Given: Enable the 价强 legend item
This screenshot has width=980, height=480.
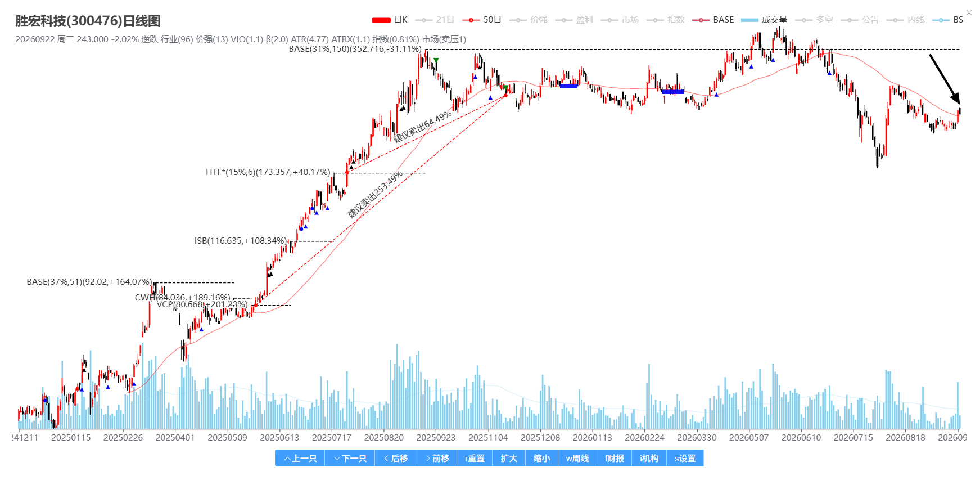Looking at the screenshot, I should (529, 20).
